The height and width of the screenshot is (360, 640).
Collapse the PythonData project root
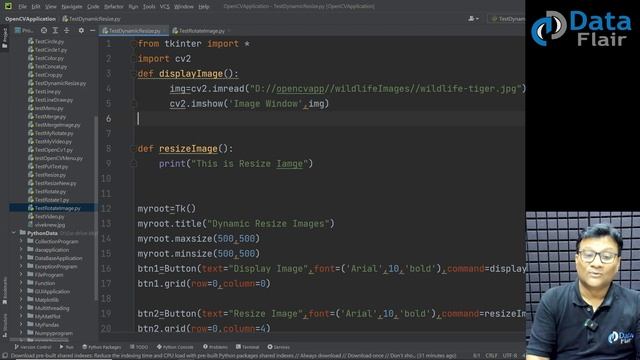click(x=14, y=233)
